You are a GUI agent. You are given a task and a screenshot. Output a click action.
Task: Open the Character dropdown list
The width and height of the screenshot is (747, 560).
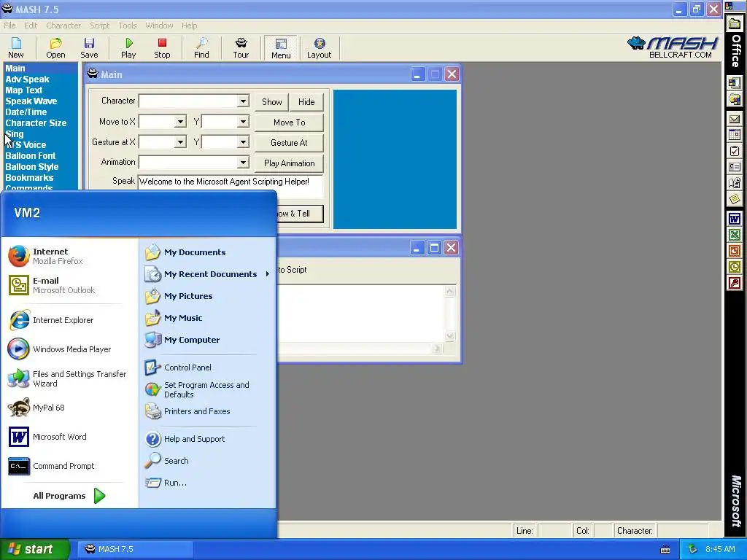pos(243,101)
